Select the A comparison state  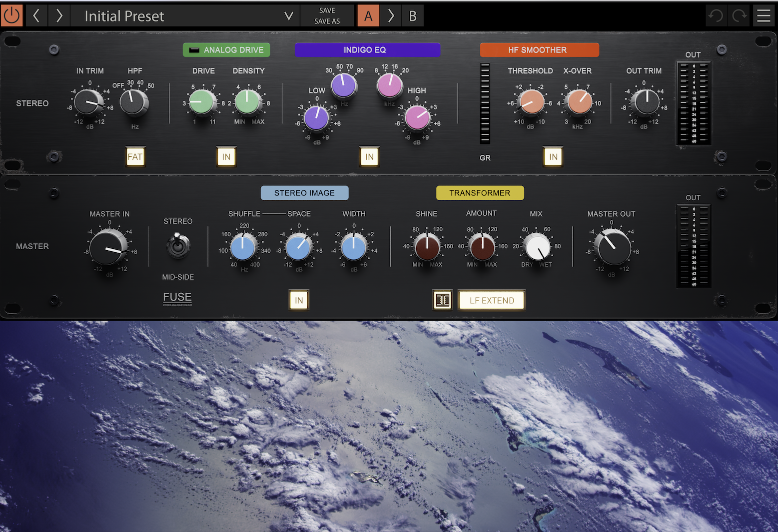[x=368, y=15]
